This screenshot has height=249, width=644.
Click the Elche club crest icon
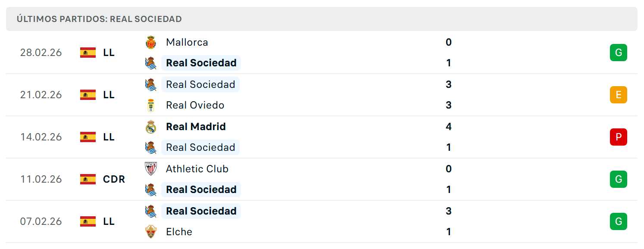(x=151, y=232)
